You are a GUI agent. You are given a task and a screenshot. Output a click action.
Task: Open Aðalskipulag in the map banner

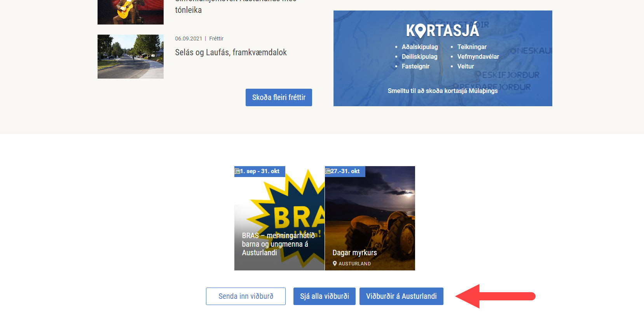pyautogui.click(x=420, y=47)
